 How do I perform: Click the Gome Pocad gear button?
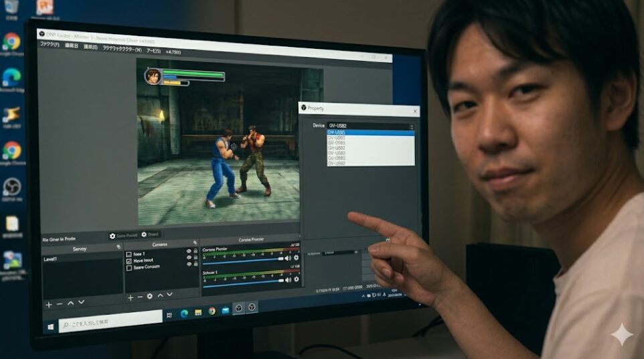(124, 236)
